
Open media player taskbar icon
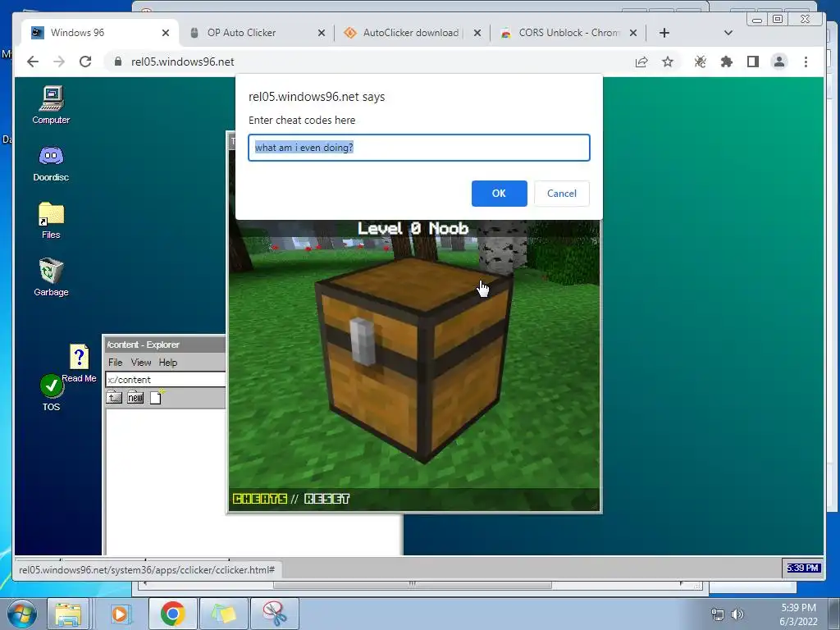(120, 614)
